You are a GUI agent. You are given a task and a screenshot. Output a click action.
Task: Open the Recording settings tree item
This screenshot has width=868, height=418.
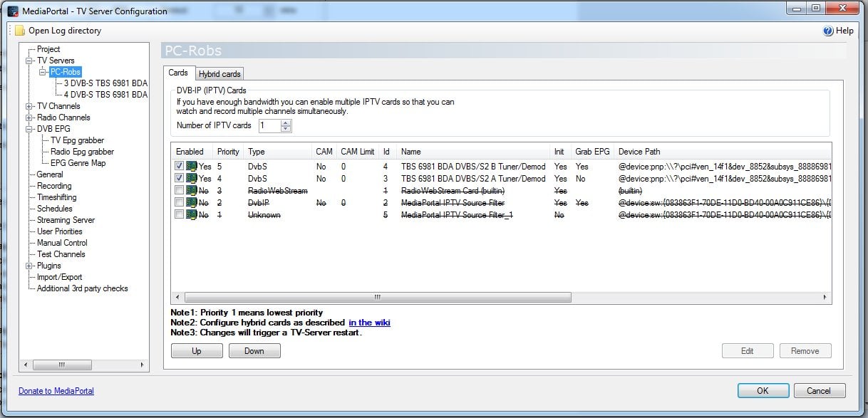pos(54,186)
